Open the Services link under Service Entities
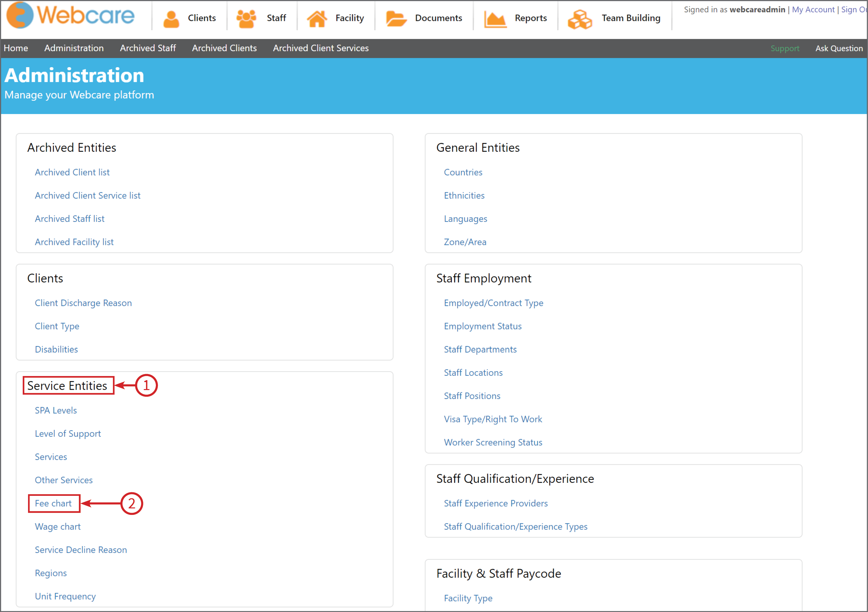This screenshot has height=612, width=868. click(51, 457)
